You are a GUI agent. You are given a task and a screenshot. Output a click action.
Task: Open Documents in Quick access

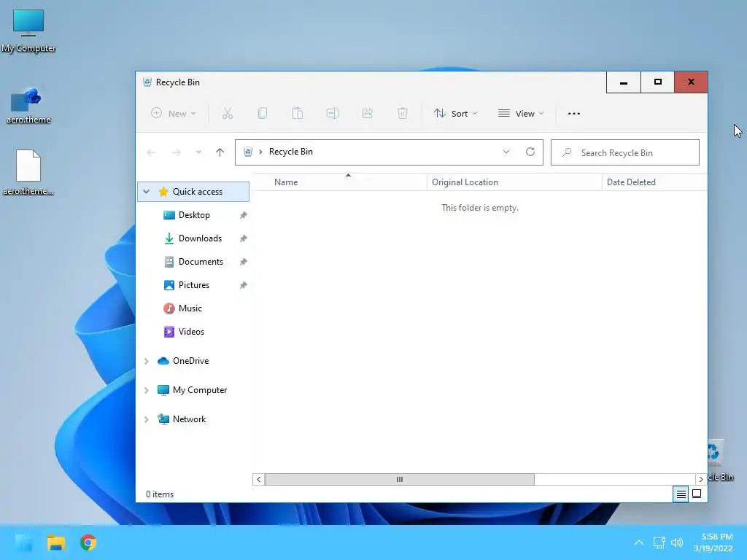201,262
